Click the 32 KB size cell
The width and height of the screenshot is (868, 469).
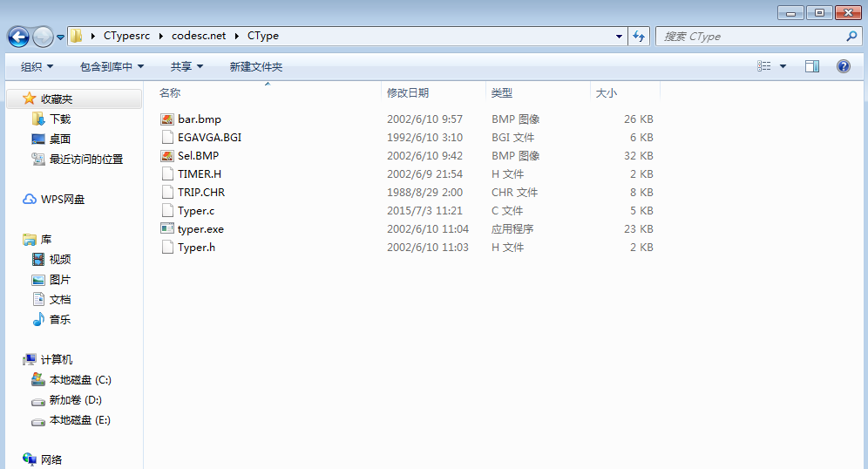(638, 155)
